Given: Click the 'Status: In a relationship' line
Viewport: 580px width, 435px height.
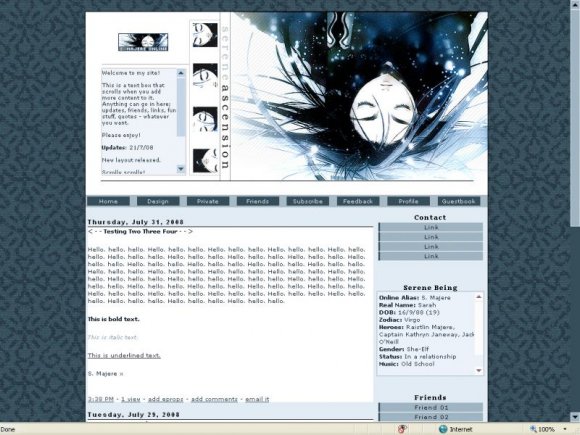Looking at the screenshot, I should coord(418,357).
